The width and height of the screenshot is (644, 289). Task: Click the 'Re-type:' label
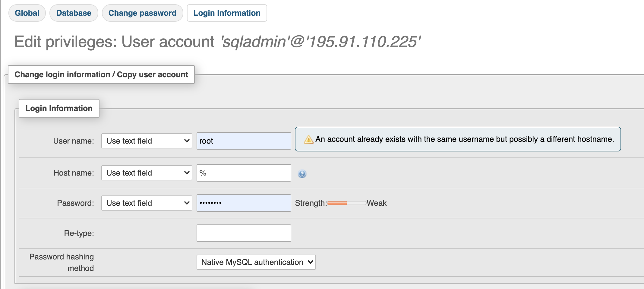coord(79,233)
